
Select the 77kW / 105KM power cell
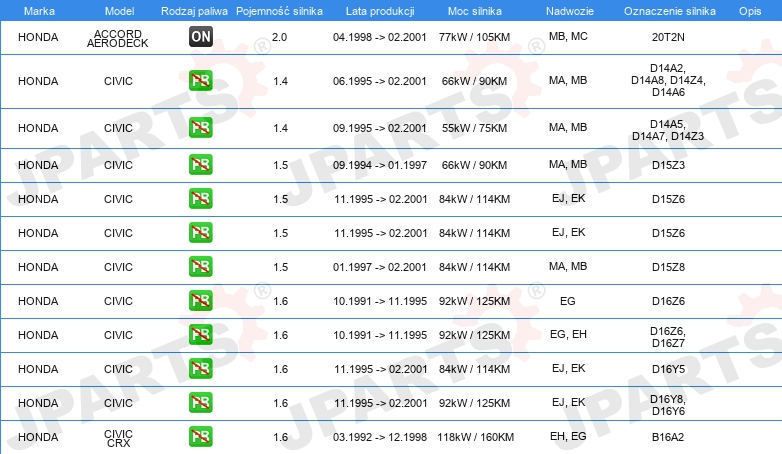click(x=474, y=37)
